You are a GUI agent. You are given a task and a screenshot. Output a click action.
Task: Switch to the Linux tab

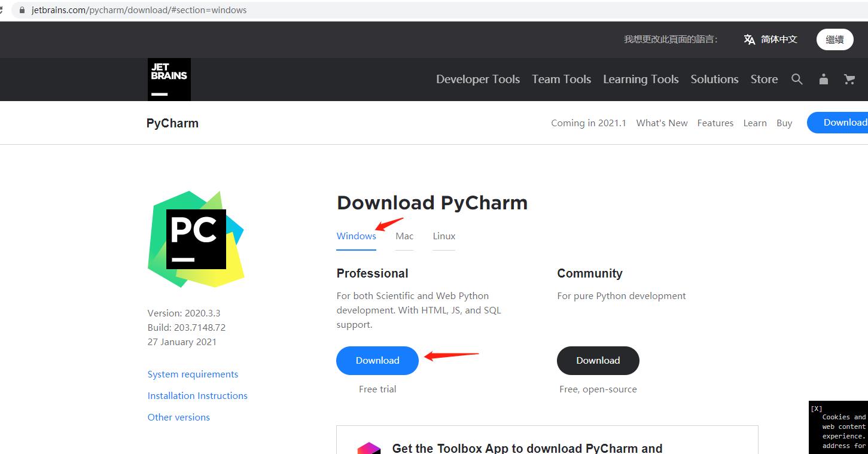pyautogui.click(x=444, y=236)
